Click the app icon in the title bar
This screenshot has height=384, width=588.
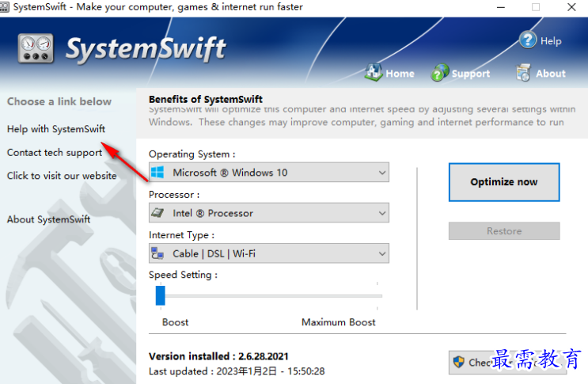pos(4,7)
